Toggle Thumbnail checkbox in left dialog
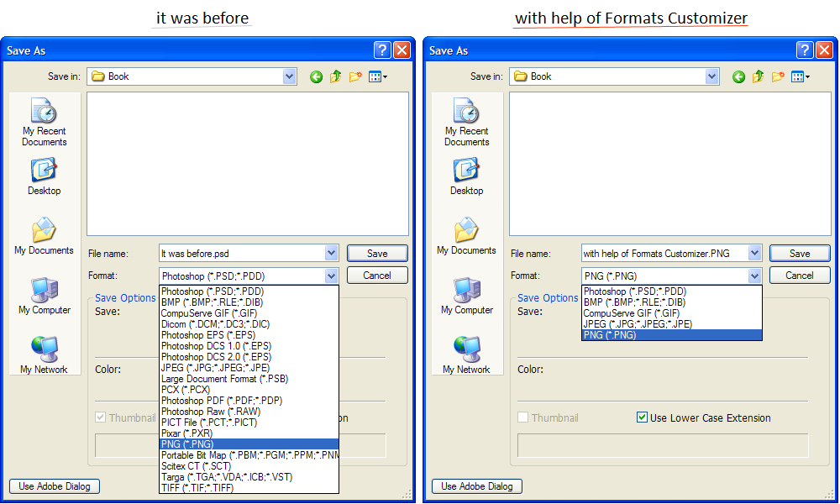840x504 pixels. (101, 417)
